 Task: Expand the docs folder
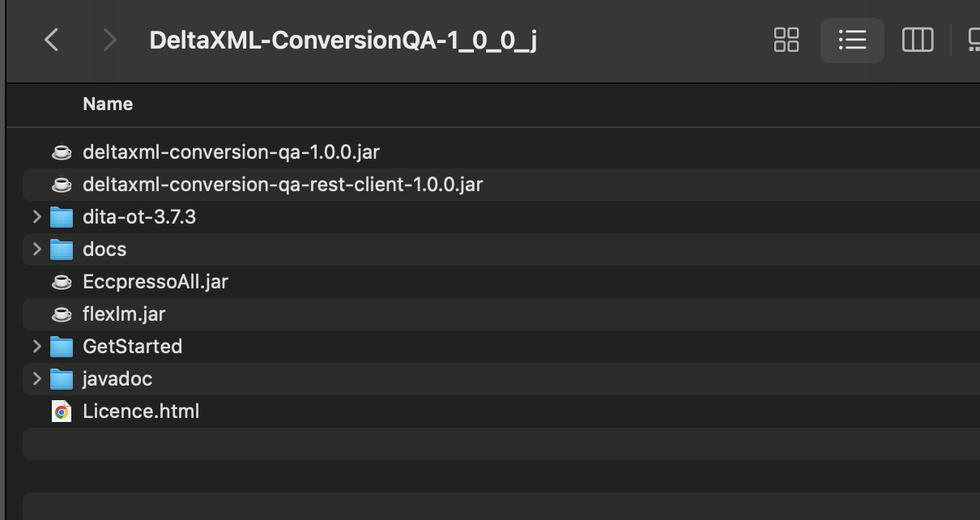click(36, 249)
